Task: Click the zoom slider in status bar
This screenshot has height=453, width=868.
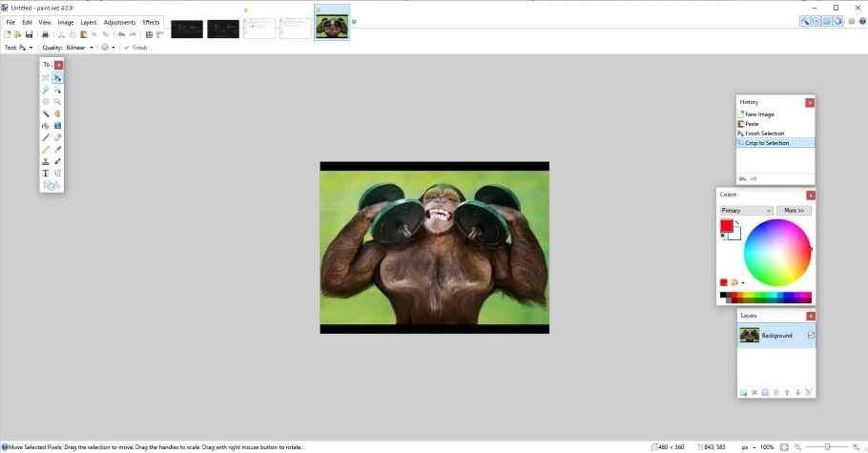Action: [828, 447]
